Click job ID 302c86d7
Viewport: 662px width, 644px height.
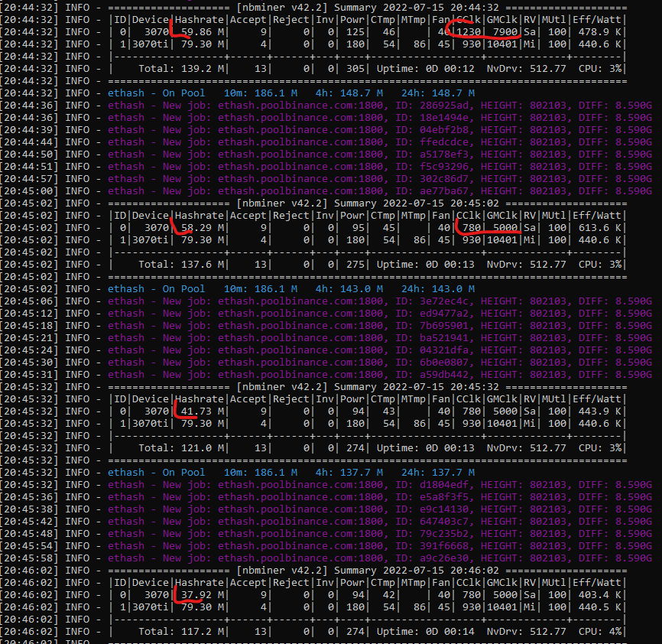point(443,179)
